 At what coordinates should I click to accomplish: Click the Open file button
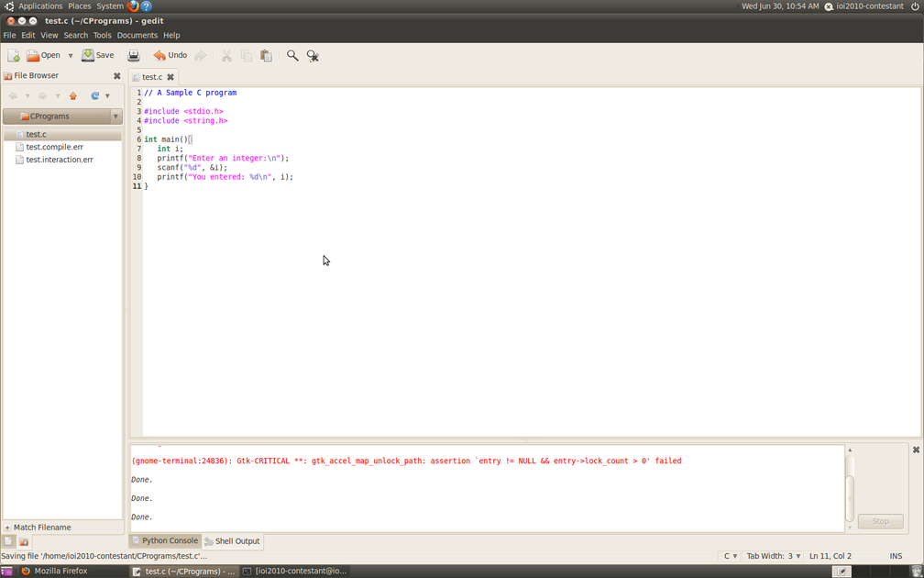(44, 55)
